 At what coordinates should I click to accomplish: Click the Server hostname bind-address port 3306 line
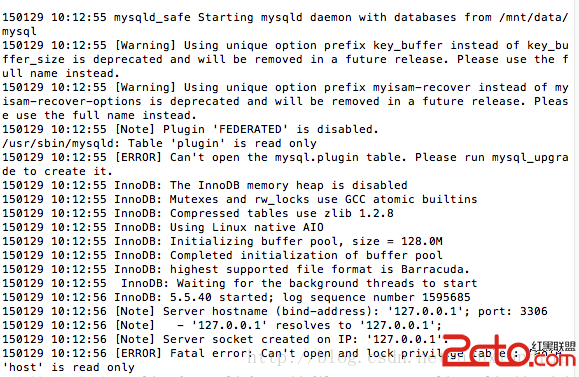pos(274,312)
